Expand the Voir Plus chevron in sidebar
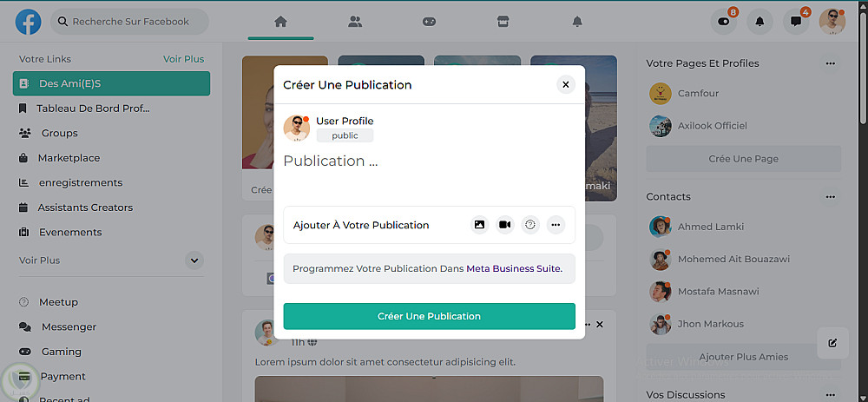This screenshot has width=868, height=402. (194, 260)
